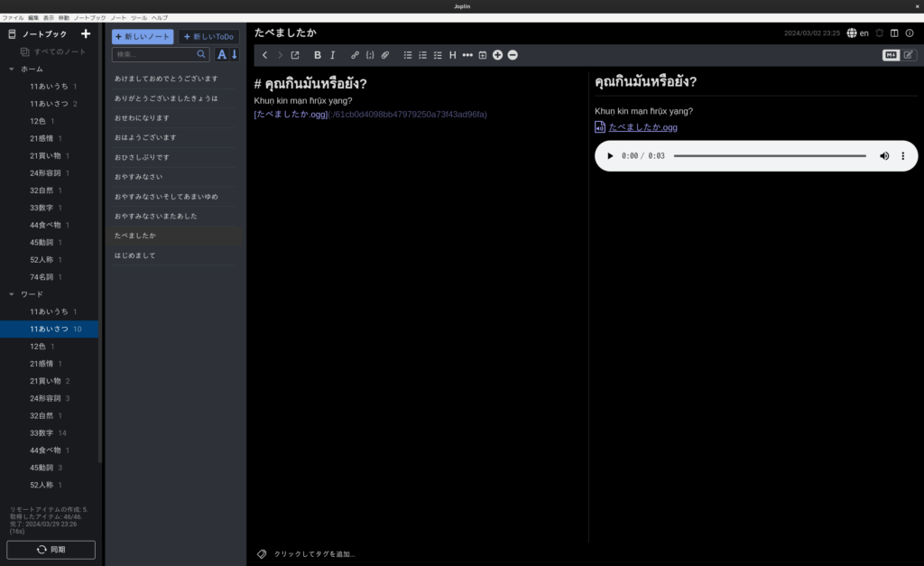Viewport: 924px width, 566px height.
Task: Go back with the left chevron
Action: tap(264, 55)
